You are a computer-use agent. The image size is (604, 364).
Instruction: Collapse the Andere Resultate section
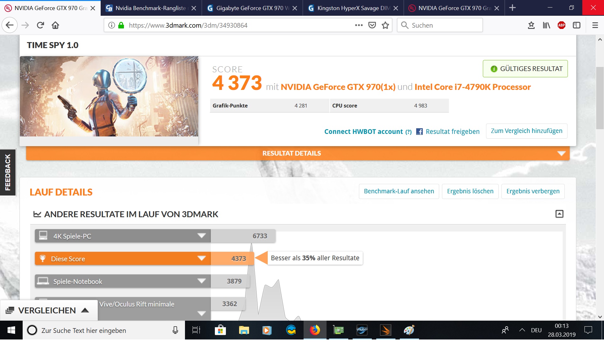[x=559, y=214]
